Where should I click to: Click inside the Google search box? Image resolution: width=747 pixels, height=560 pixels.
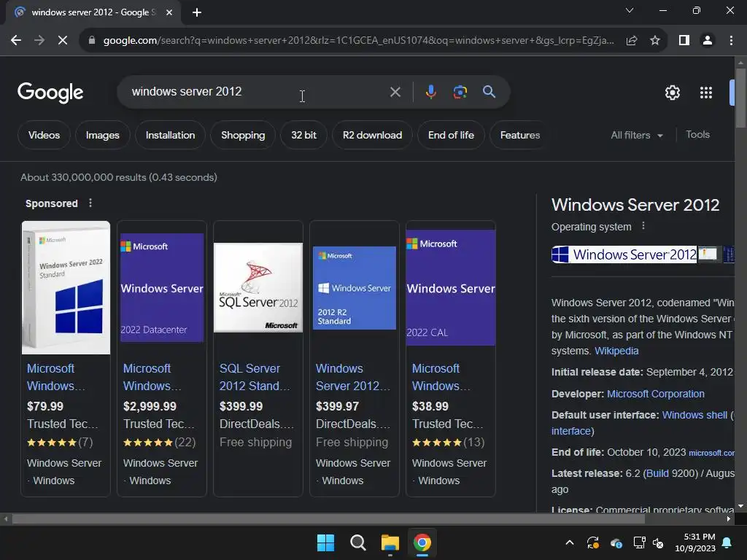tap(258, 91)
